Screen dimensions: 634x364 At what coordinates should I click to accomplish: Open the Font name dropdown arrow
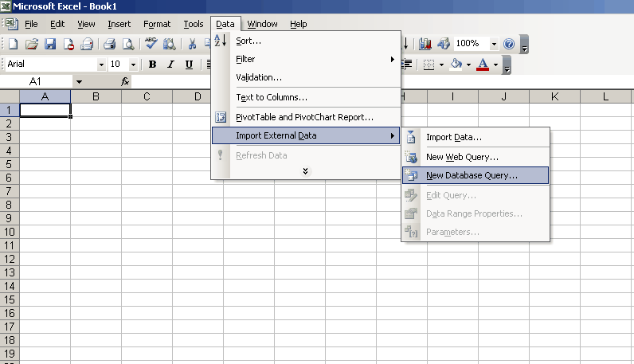point(101,65)
